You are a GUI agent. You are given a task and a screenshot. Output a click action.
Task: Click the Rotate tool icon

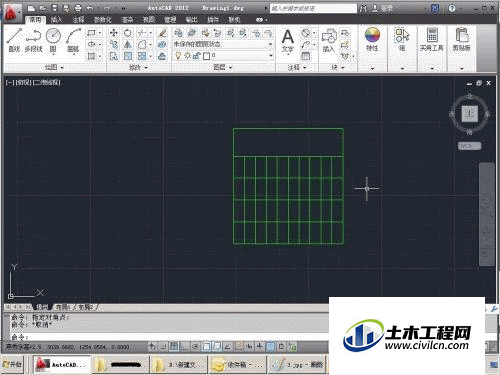point(128,33)
